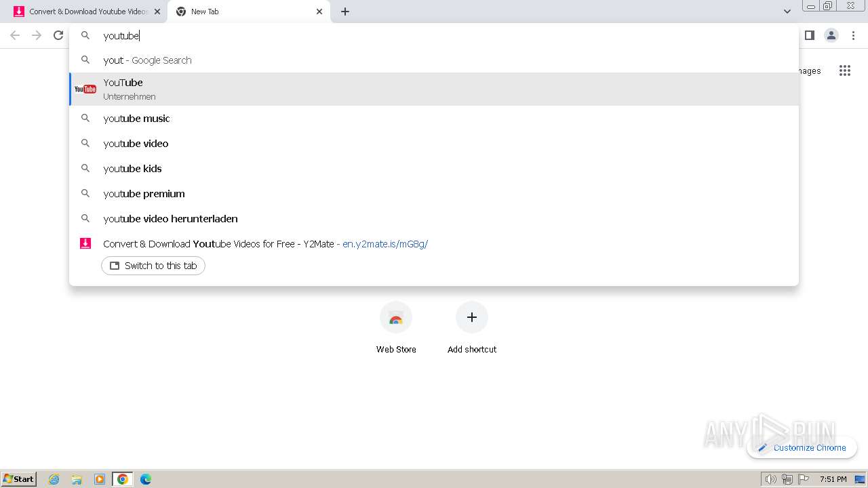
Task: Click the 7:51 PM system clock
Action: pyautogui.click(x=833, y=479)
